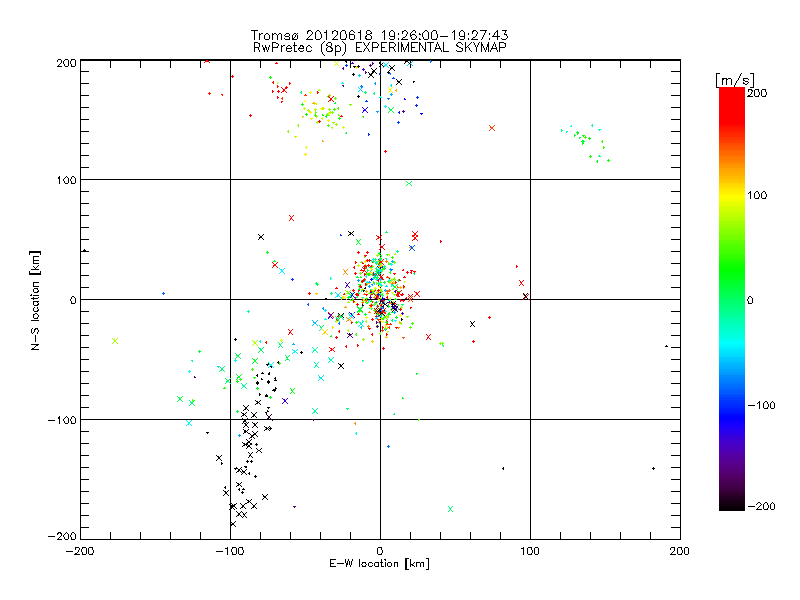Click the x-axis tick label '100'

[x=530, y=551]
